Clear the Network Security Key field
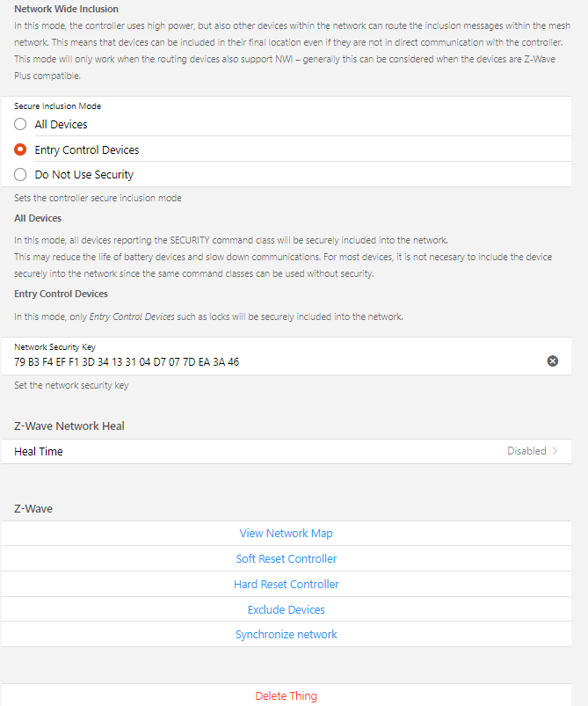The width and height of the screenshot is (588, 706). pyautogui.click(x=553, y=361)
